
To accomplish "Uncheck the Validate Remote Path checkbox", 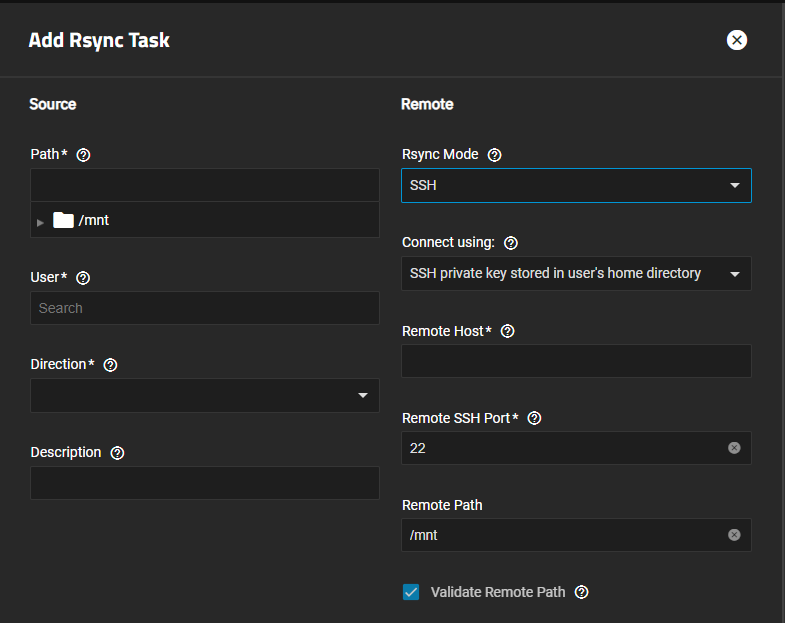I will click(x=411, y=592).
